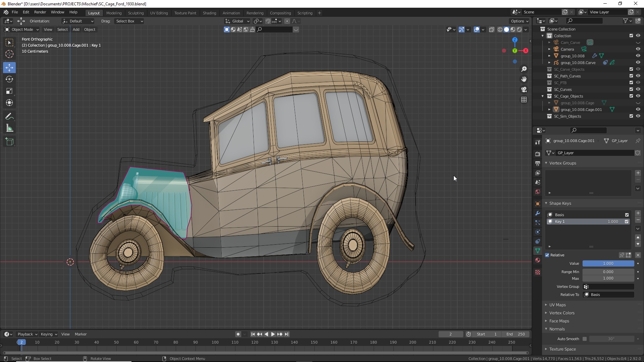Screen dimensions: 644x362
Task: Switch to Sculpting workspace tab
Action: (x=136, y=13)
